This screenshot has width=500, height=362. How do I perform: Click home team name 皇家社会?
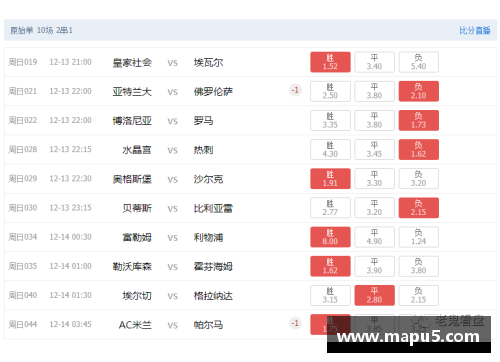(x=132, y=63)
